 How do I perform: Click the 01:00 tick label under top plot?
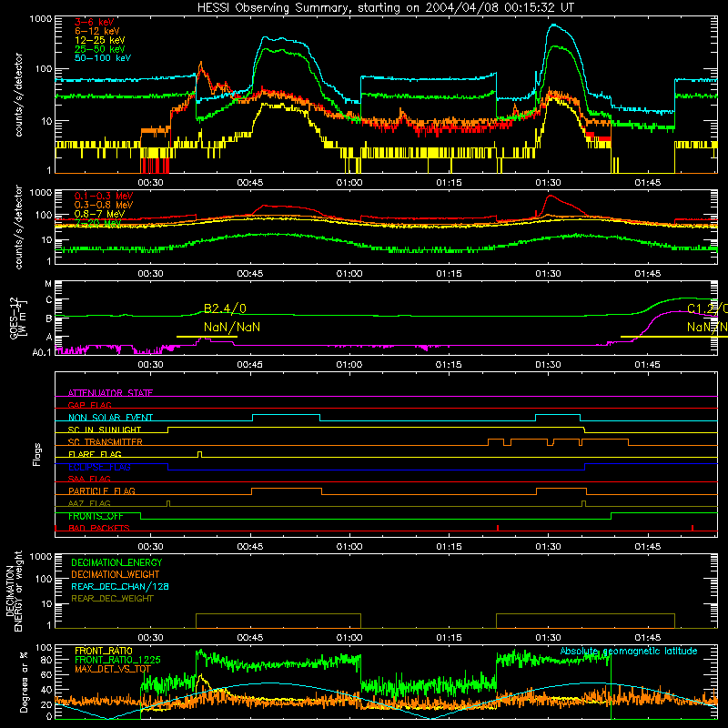click(x=349, y=183)
